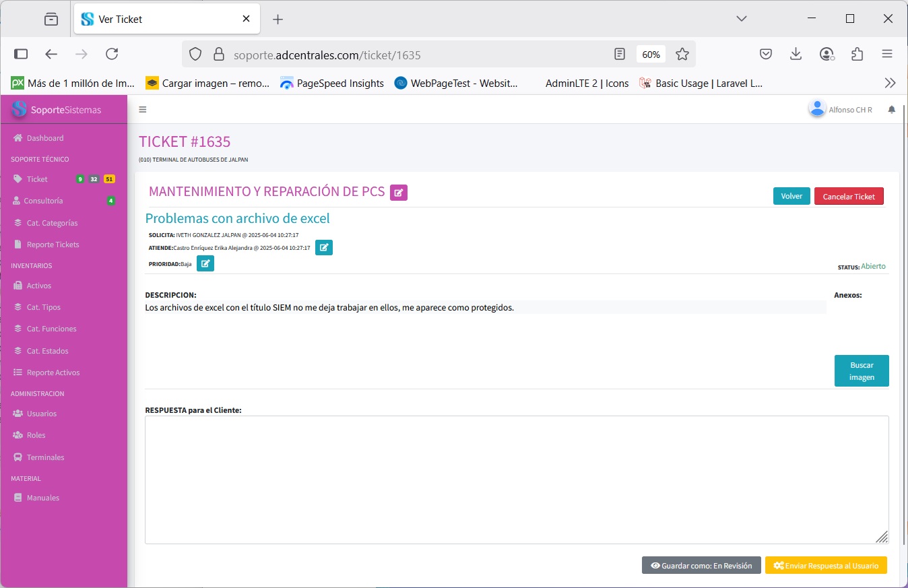Click the Guardar como: En Revisión button
Viewport: 908px width, 588px height.
click(x=701, y=566)
